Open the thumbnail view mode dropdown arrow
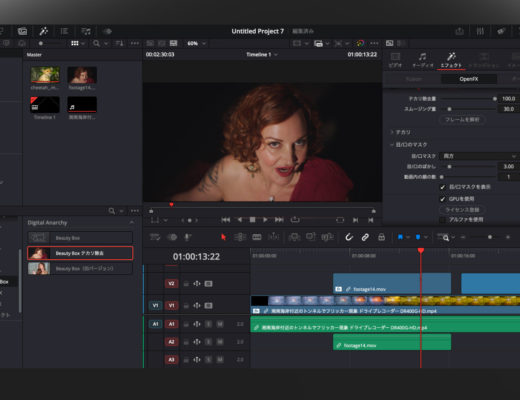Viewport: 520px width, 400px height. tap(83, 43)
